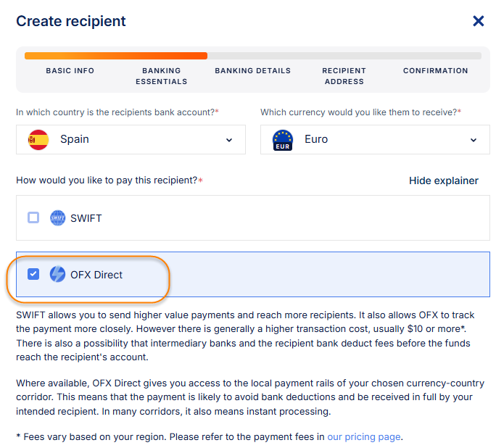This screenshot has width=496, height=448.
Task: Close the Create recipient dialog
Action: click(478, 21)
